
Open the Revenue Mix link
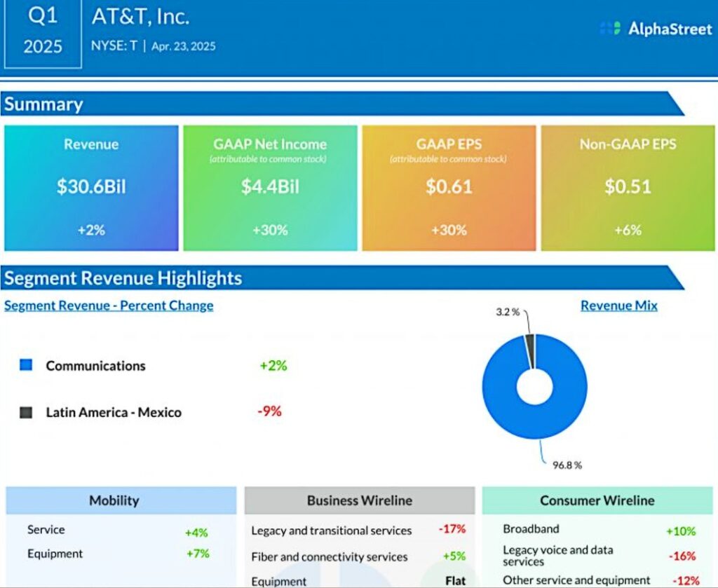(x=618, y=306)
